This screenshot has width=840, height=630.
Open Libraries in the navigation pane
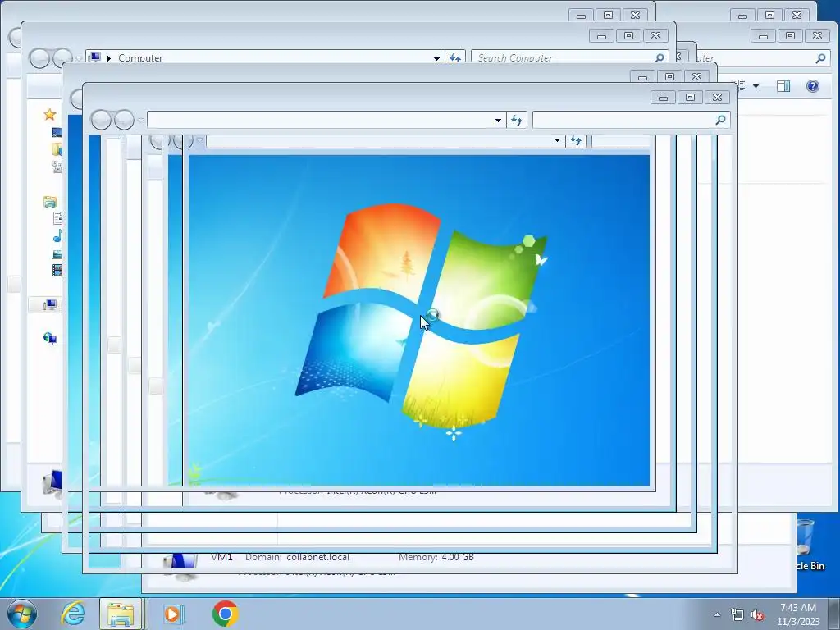[x=50, y=202]
